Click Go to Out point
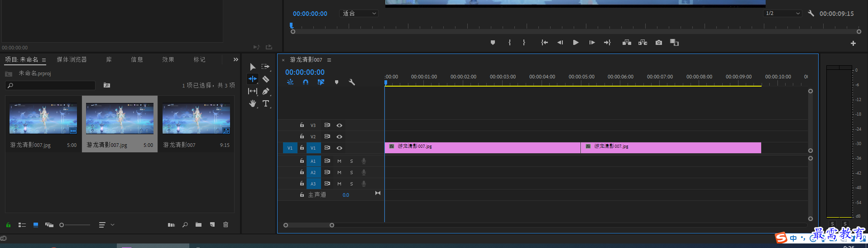The height and width of the screenshot is (248, 868). point(607,43)
